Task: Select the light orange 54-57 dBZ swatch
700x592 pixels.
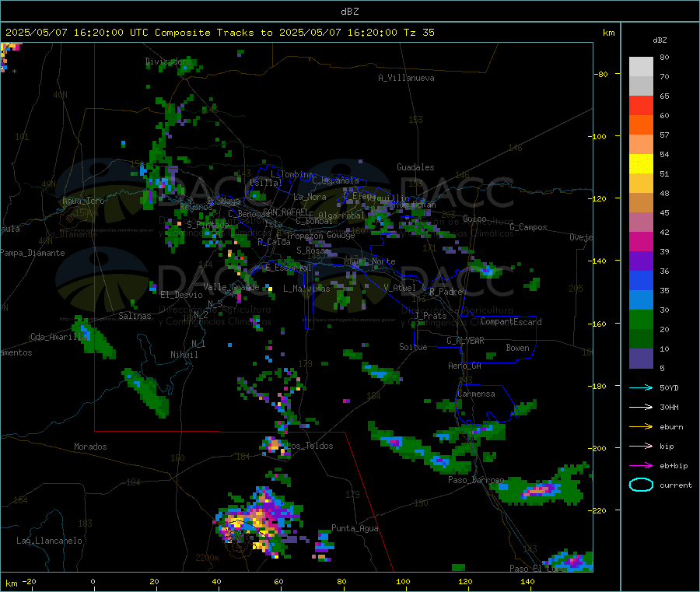Action: (641, 144)
